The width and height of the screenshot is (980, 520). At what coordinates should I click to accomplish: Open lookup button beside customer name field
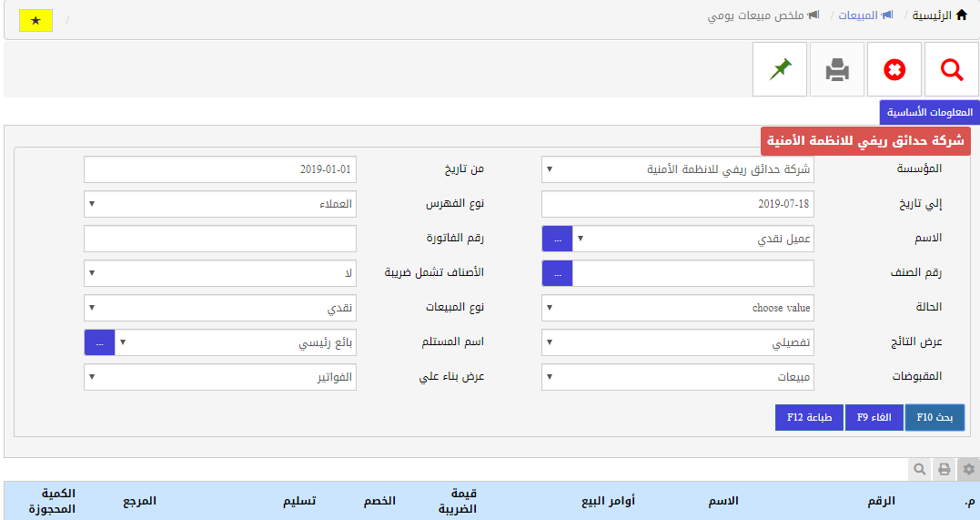click(557, 239)
